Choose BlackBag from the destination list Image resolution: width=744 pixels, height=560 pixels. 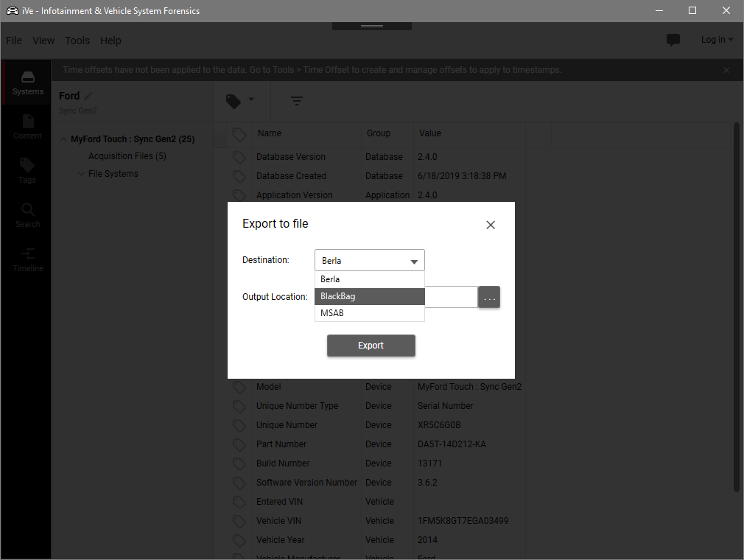pyautogui.click(x=370, y=297)
